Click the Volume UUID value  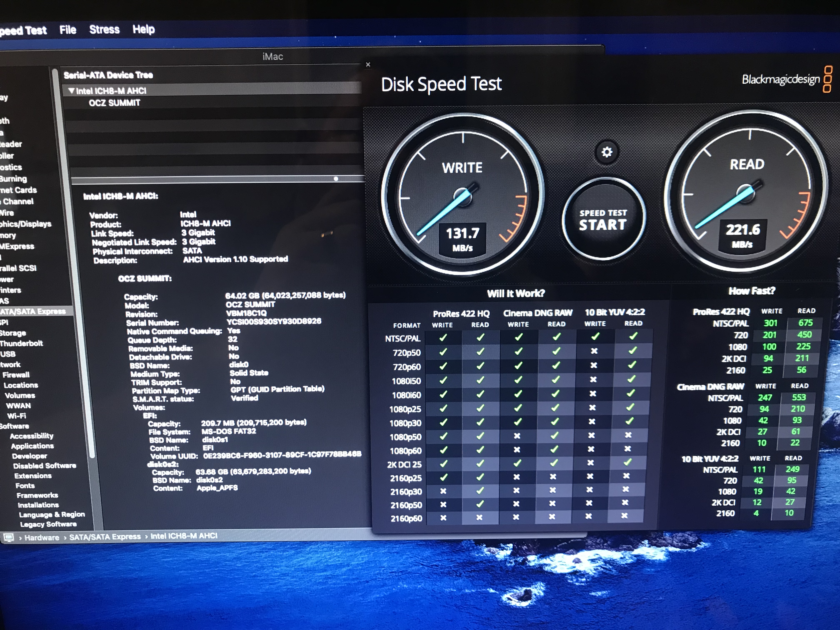point(282,455)
